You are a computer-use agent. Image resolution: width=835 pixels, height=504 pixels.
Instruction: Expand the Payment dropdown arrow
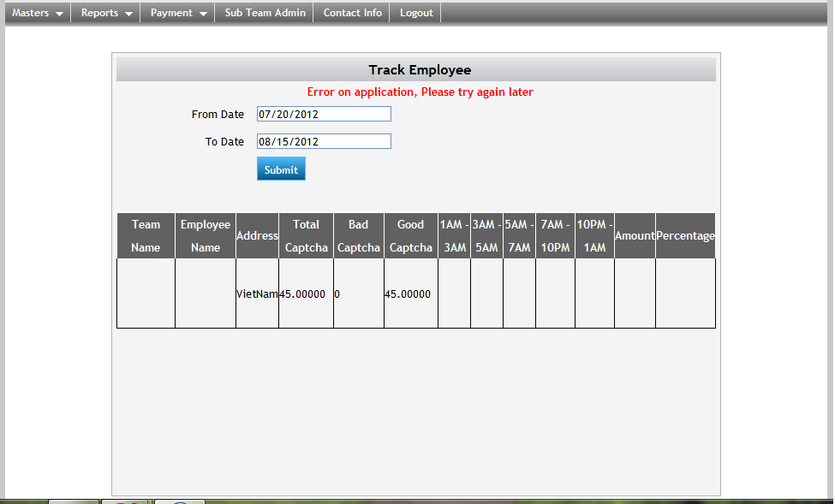[x=203, y=14]
